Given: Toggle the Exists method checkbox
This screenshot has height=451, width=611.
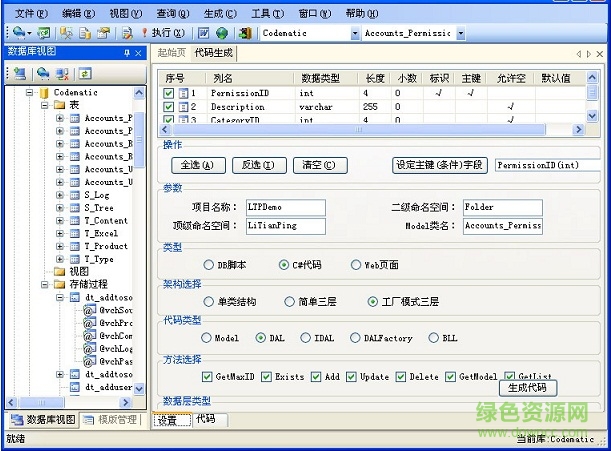Looking at the screenshot, I should coord(266,377).
